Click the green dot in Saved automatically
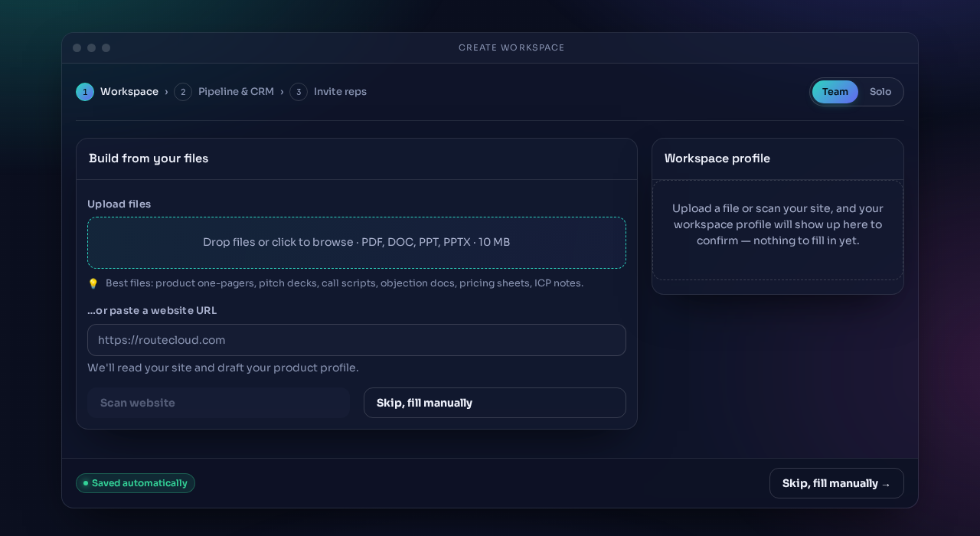The image size is (980, 536). click(x=86, y=483)
